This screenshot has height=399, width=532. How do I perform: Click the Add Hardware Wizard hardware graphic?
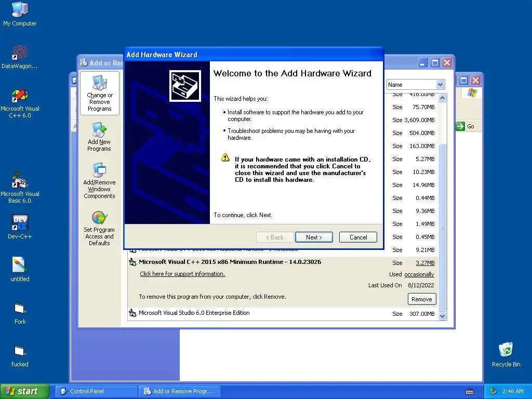(185, 86)
